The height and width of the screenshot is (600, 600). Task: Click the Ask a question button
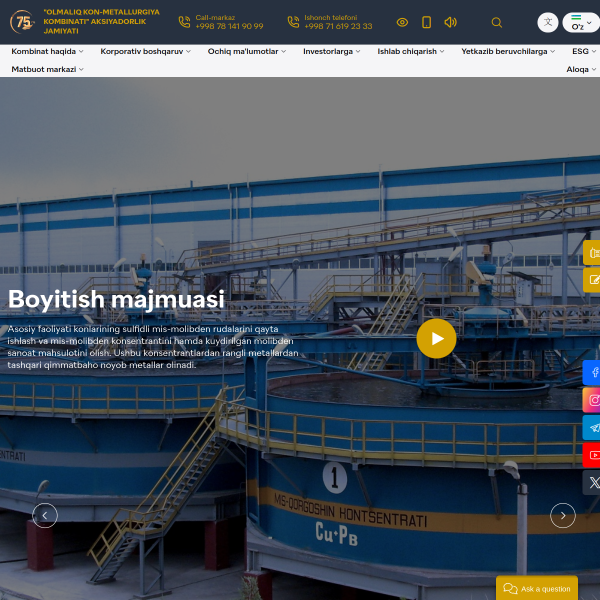(537, 589)
